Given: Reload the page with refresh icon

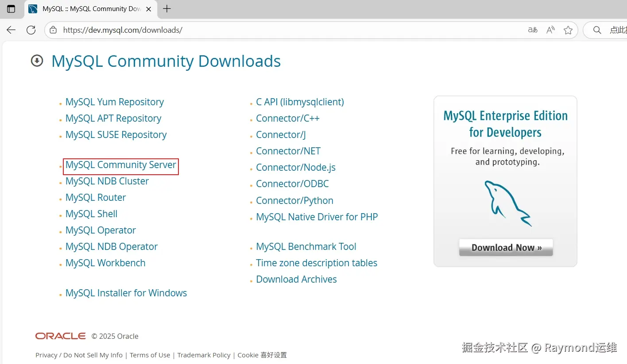Looking at the screenshot, I should [x=31, y=30].
